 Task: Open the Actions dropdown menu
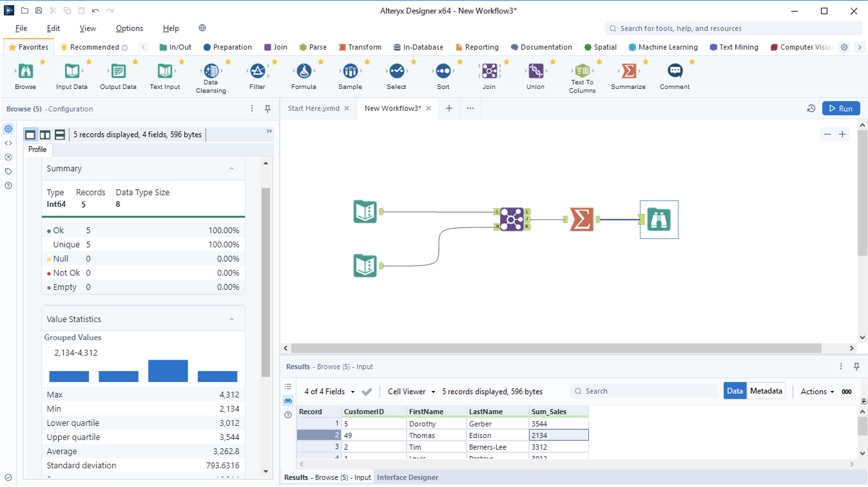click(x=817, y=392)
